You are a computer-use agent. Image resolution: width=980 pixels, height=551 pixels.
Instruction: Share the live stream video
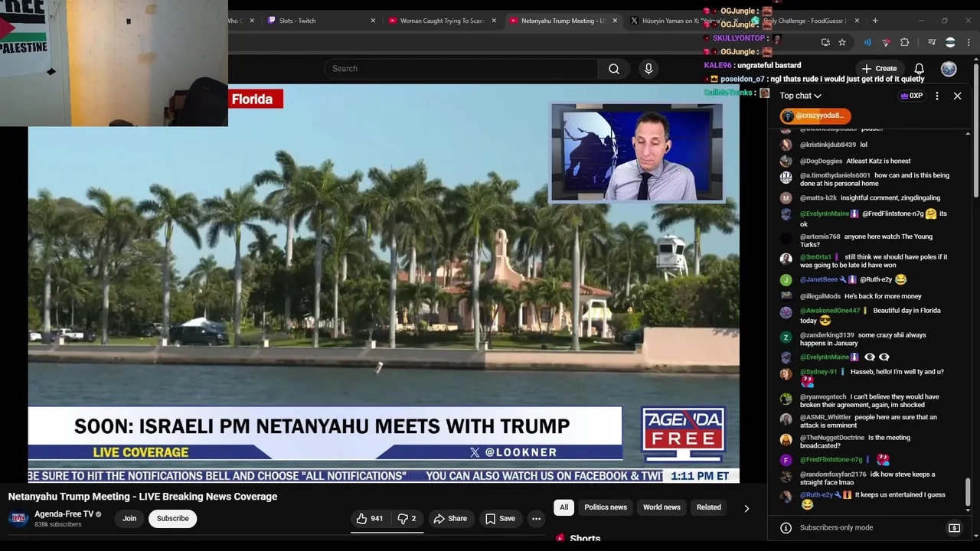(450, 519)
